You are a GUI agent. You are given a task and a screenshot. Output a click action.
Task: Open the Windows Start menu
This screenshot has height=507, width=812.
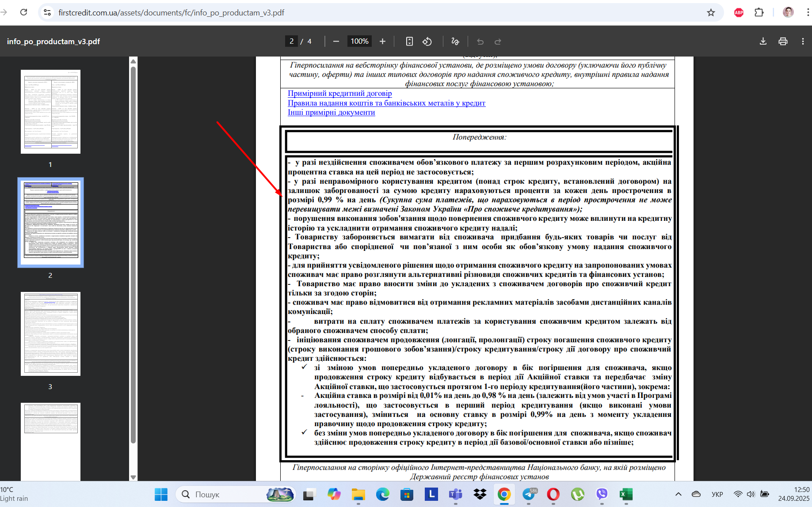click(161, 494)
